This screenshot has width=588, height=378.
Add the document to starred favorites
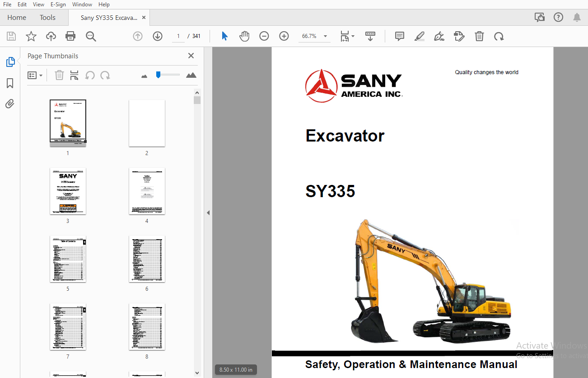[31, 36]
